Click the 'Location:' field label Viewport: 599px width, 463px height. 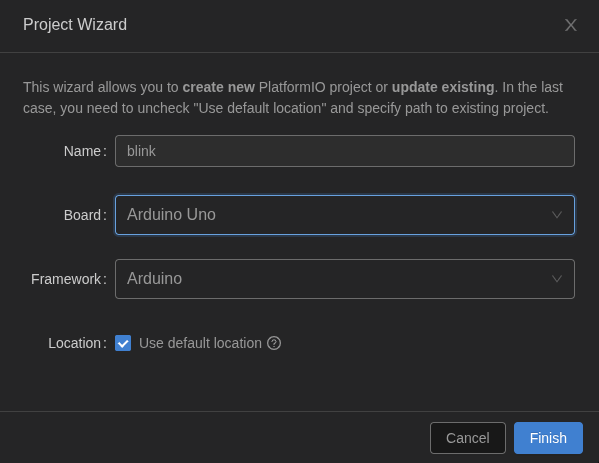pyautogui.click(x=77, y=343)
